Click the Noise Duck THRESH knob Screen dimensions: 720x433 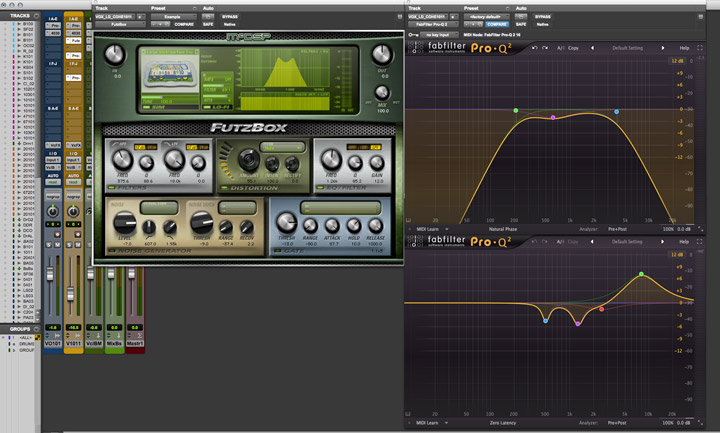[201, 223]
